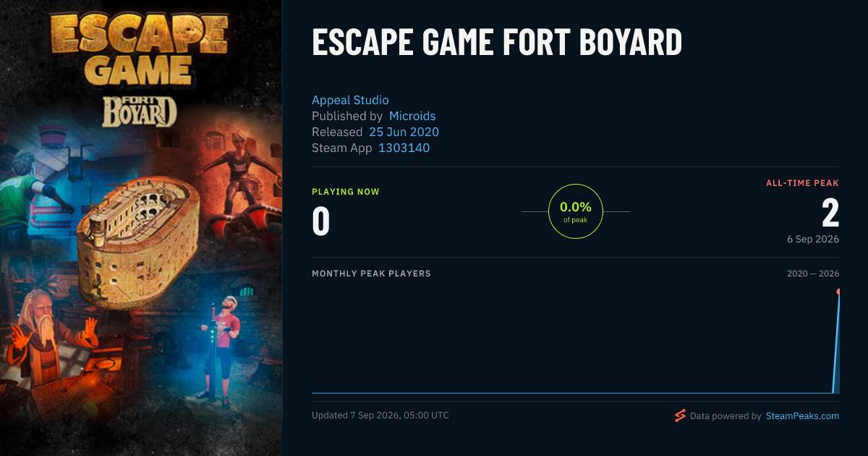Click the Updated 7 Sep 2026 timestamp
Image resolution: width=868 pixels, height=456 pixels.
coord(380,415)
